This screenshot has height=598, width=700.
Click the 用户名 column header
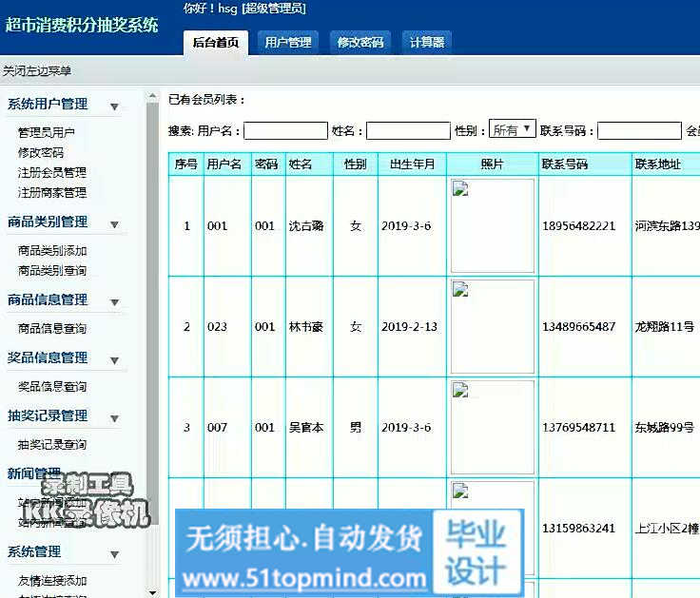click(227, 164)
